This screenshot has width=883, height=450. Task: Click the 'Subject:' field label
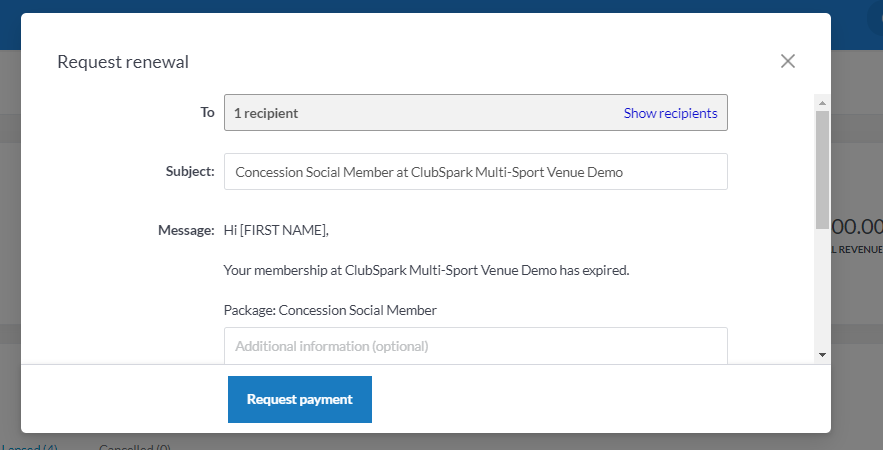pos(190,171)
